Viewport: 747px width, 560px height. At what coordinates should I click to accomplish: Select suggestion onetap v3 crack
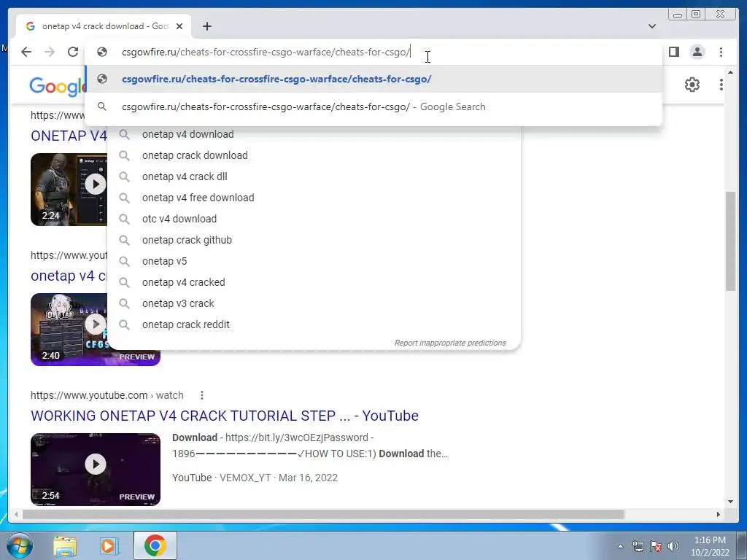click(314, 303)
